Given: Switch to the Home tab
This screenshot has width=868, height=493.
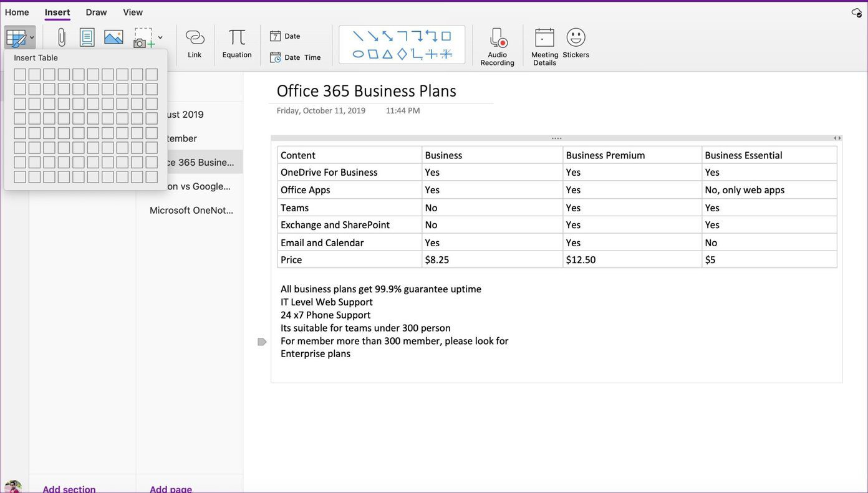Looking at the screenshot, I should click(x=17, y=12).
